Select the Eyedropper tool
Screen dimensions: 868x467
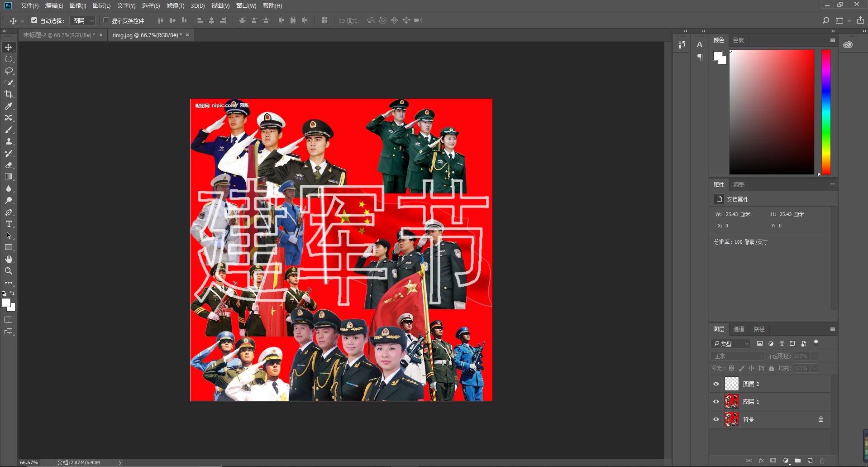(x=9, y=106)
